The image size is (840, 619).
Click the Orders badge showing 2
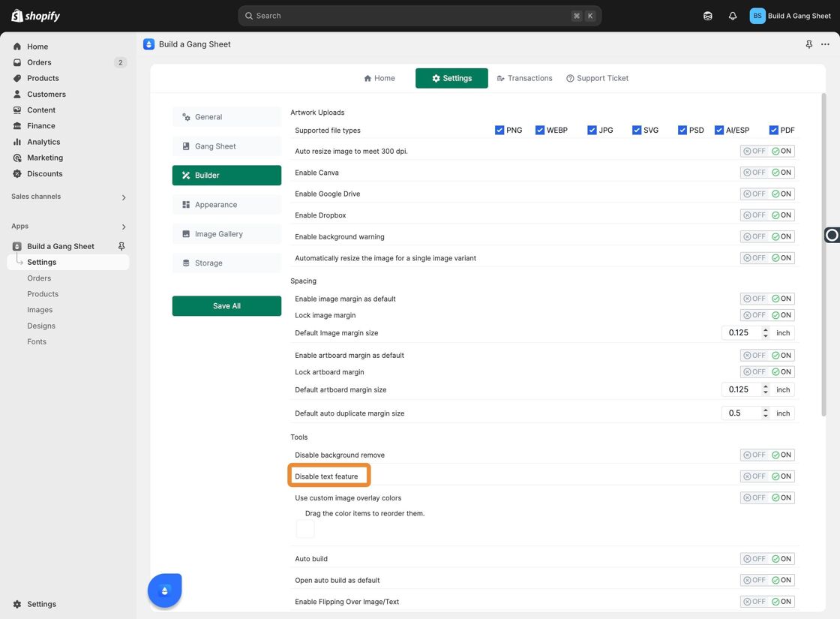tap(120, 63)
